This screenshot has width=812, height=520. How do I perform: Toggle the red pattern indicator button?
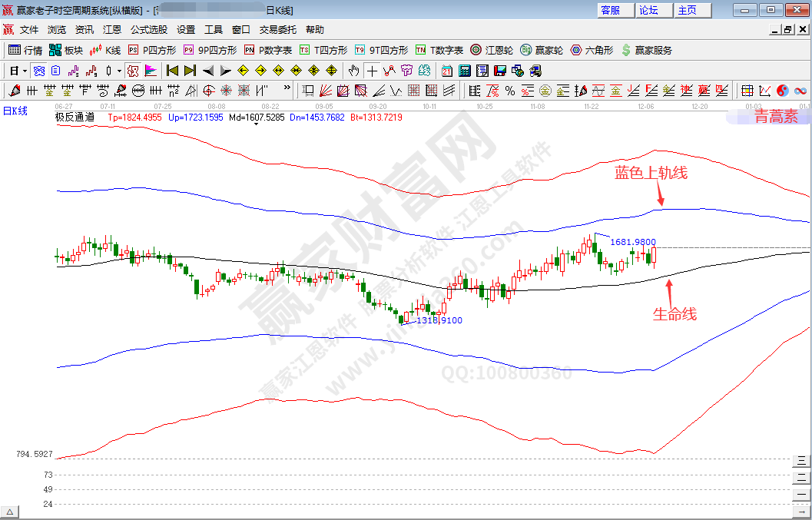(x=133, y=71)
